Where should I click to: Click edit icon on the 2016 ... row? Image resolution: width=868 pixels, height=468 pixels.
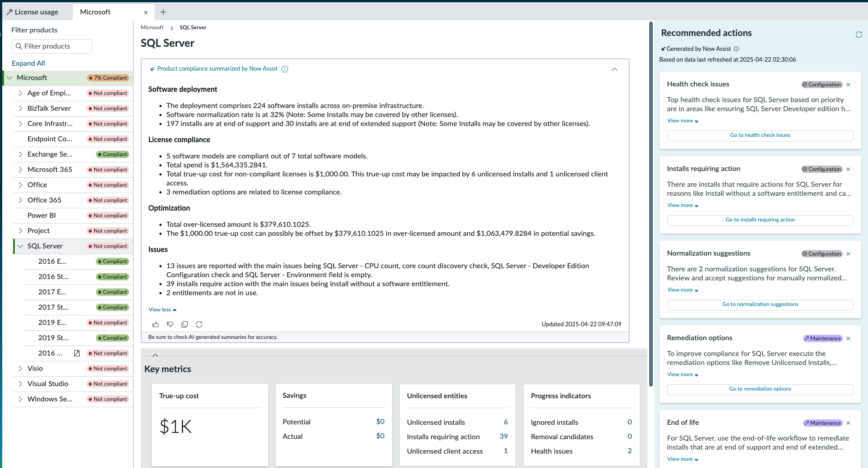pos(77,353)
